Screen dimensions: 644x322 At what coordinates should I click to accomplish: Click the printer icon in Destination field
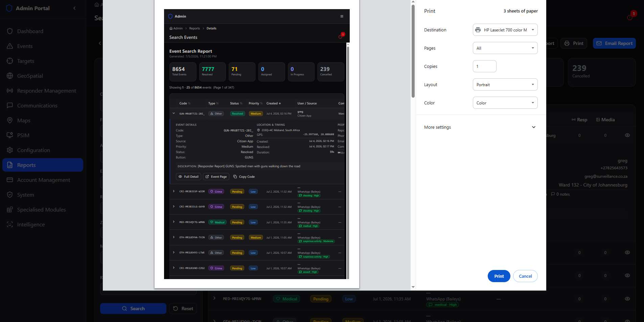478,30
